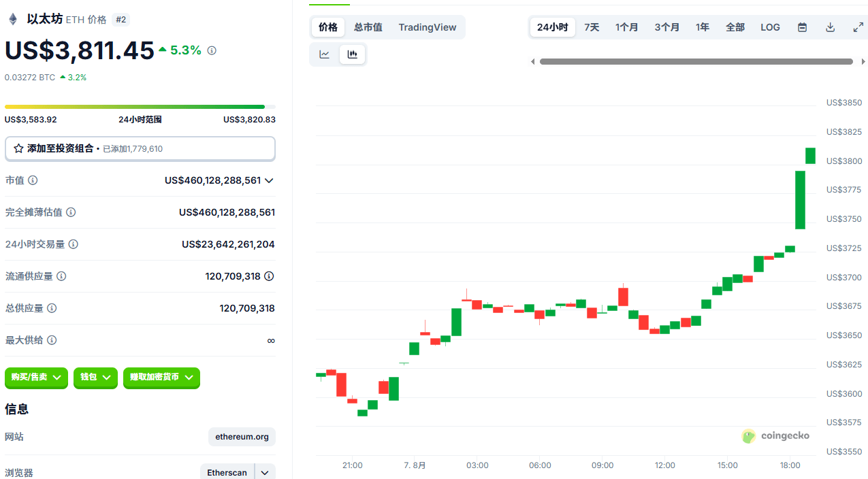Viewport: 868px width, 479px height.
Task: Open the ethereum.org website link
Action: coord(242,437)
